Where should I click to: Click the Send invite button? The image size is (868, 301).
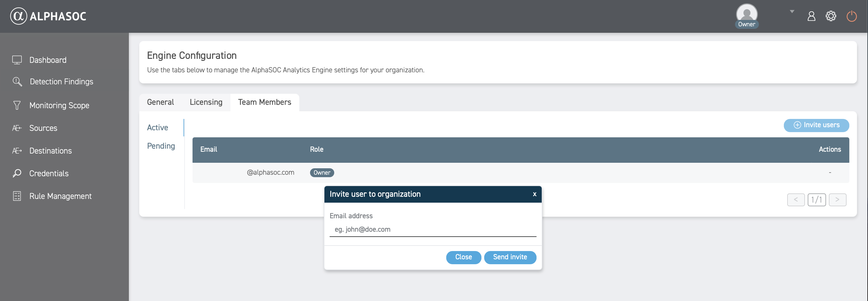[510, 257]
